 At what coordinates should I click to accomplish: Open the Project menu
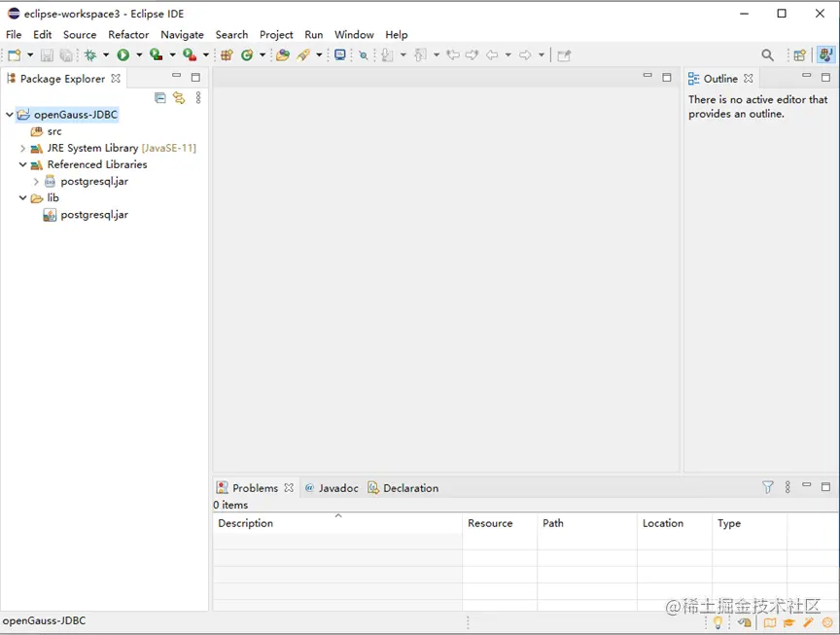point(276,34)
